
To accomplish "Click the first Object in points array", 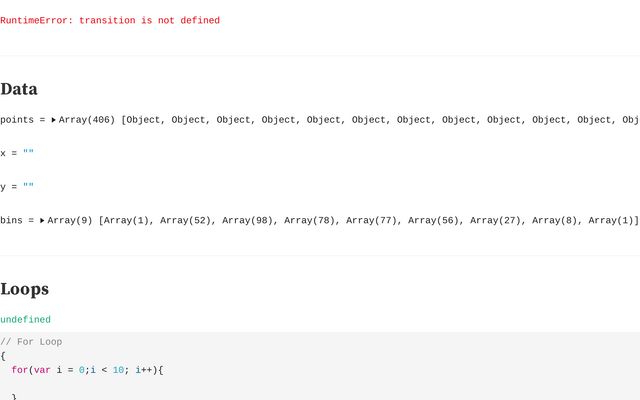I will pyautogui.click(x=146, y=120).
